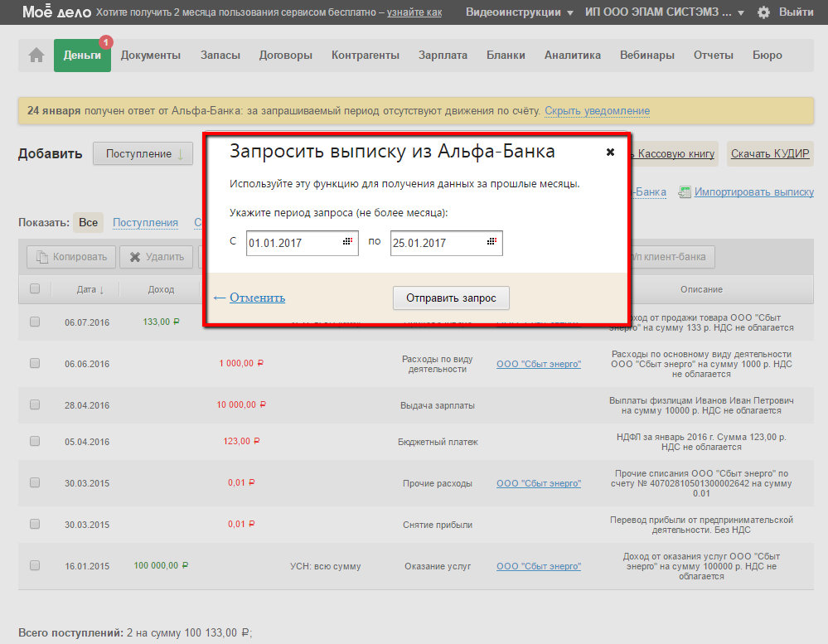Click the Удалить button
The height and width of the screenshot is (644, 828).
click(156, 257)
